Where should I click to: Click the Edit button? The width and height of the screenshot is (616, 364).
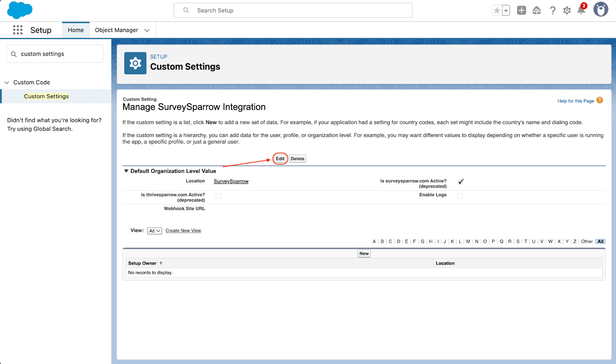(x=280, y=159)
